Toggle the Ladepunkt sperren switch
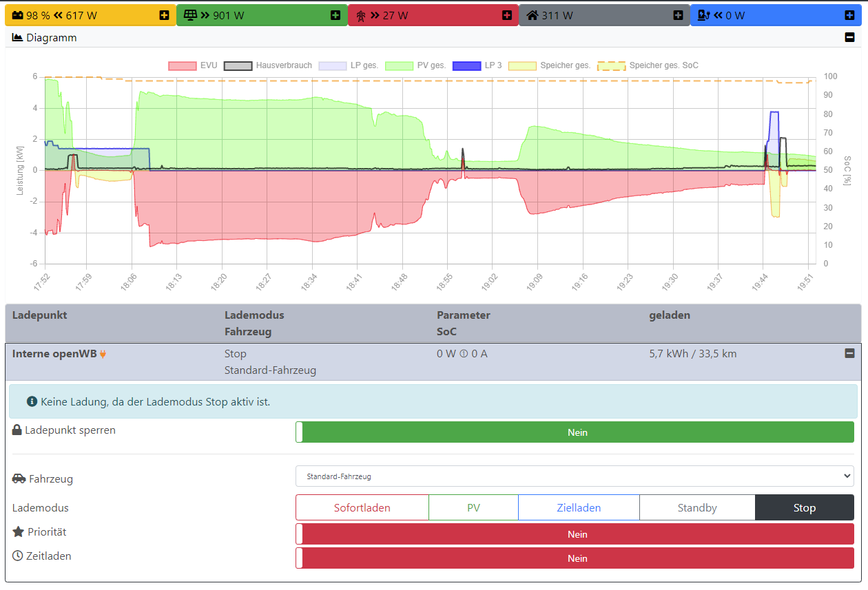Image resolution: width=868 pixels, height=590 pixels. (575, 432)
